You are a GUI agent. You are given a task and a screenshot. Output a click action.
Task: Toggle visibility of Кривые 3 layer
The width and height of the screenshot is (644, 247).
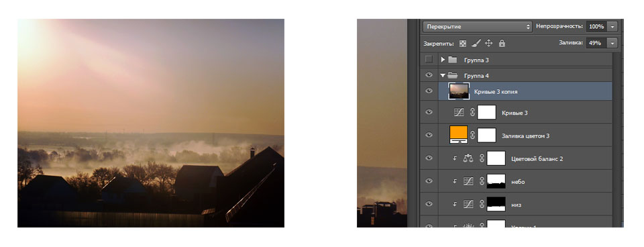429,112
